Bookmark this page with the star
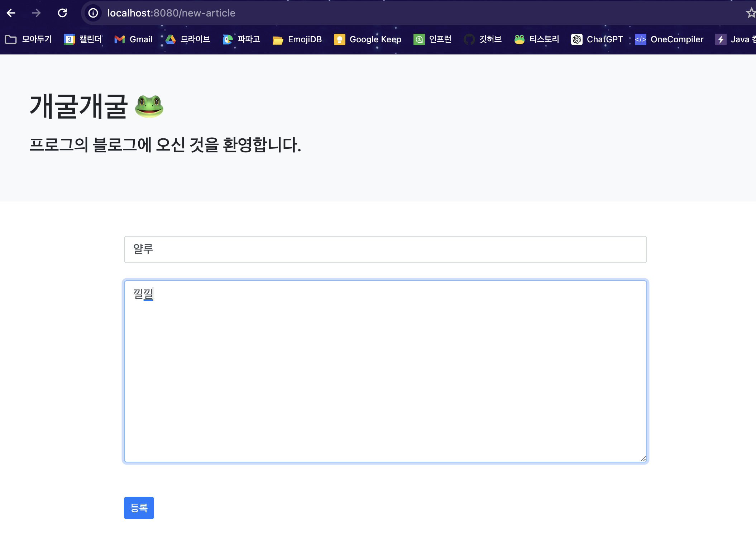 pos(751,13)
